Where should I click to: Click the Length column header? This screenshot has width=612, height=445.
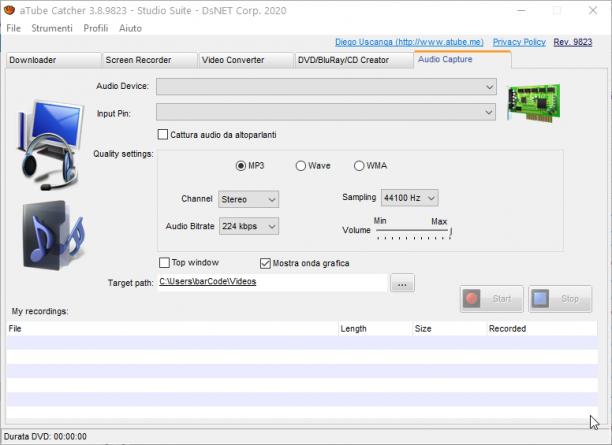375,329
